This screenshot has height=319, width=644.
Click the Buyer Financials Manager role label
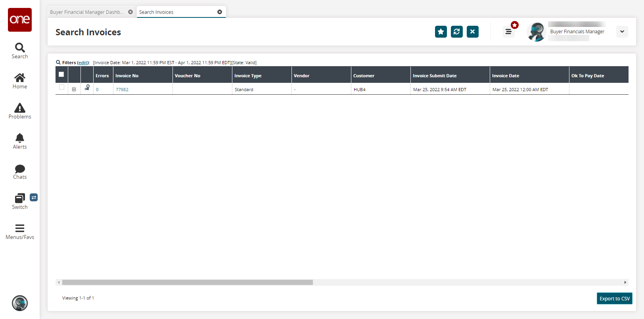tap(577, 32)
